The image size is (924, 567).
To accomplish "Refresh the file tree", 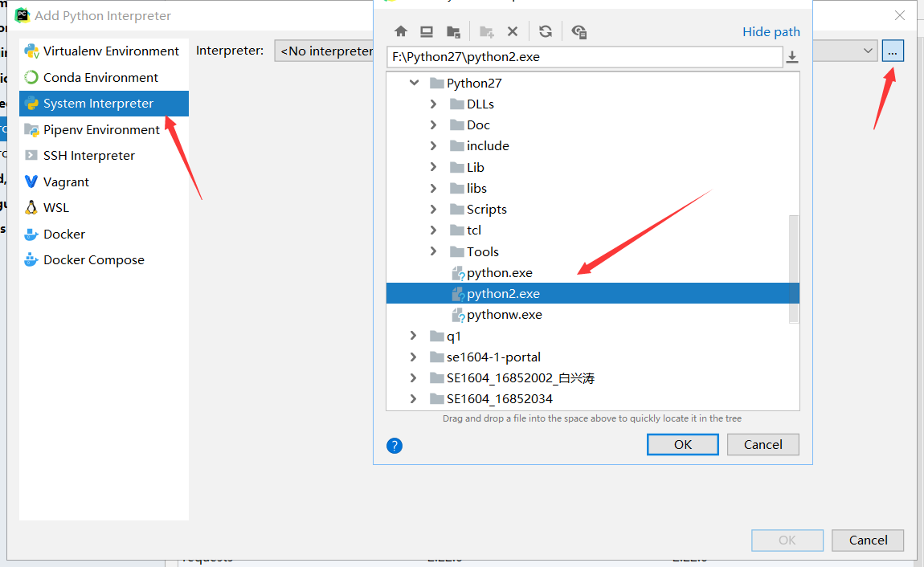I will coord(546,31).
